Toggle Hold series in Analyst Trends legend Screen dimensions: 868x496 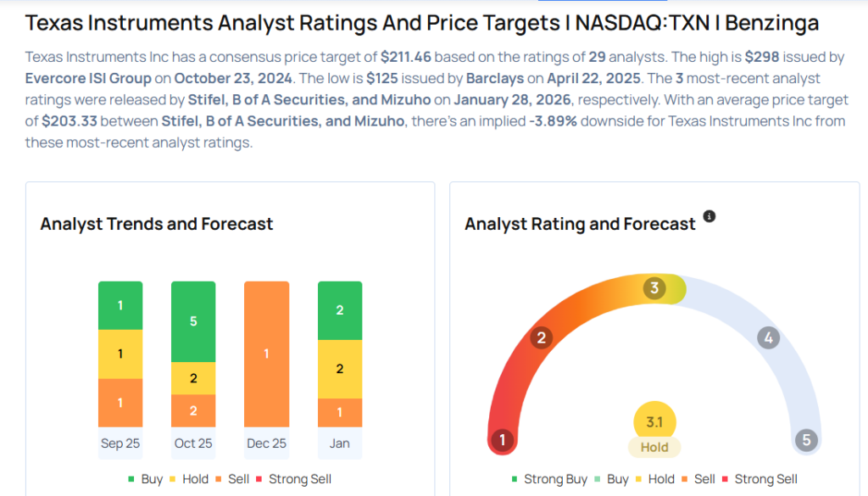[187, 479]
